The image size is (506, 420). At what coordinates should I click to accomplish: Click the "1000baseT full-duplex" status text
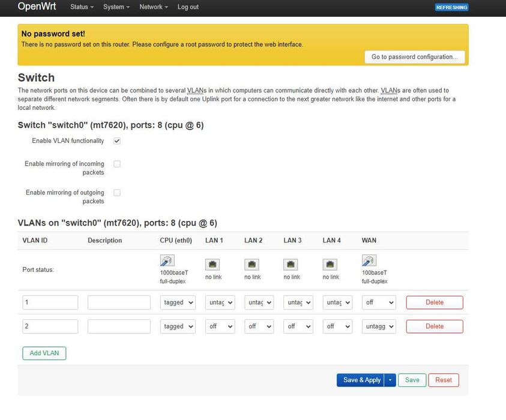(174, 277)
